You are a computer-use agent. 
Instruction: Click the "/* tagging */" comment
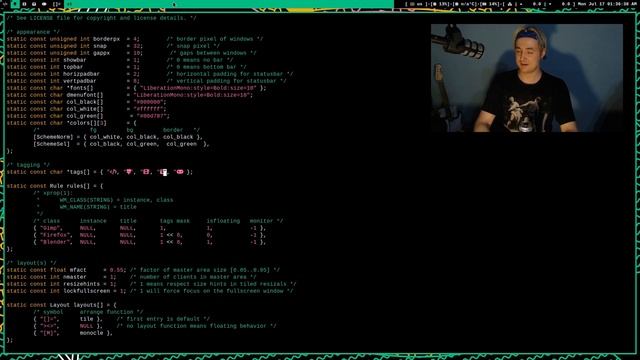pos(28,165)
